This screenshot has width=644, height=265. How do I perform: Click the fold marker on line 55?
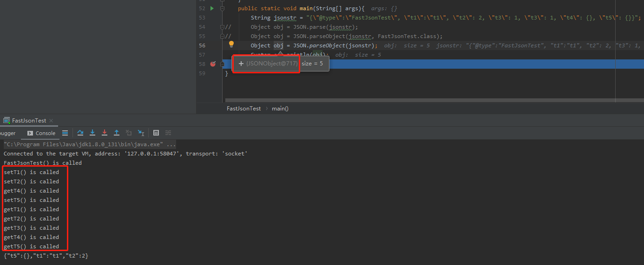coord(222,36)
